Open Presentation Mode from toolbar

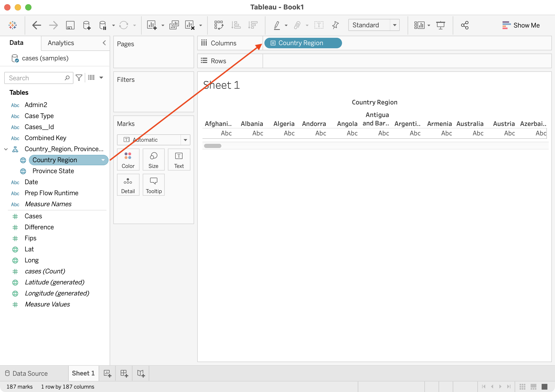pyautogui.click(x=440, y=25)
